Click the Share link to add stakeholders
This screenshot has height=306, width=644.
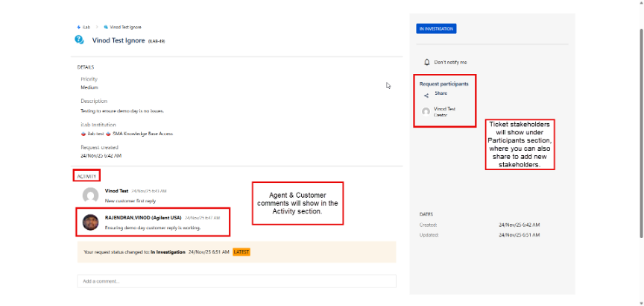(x=441, y=94)
